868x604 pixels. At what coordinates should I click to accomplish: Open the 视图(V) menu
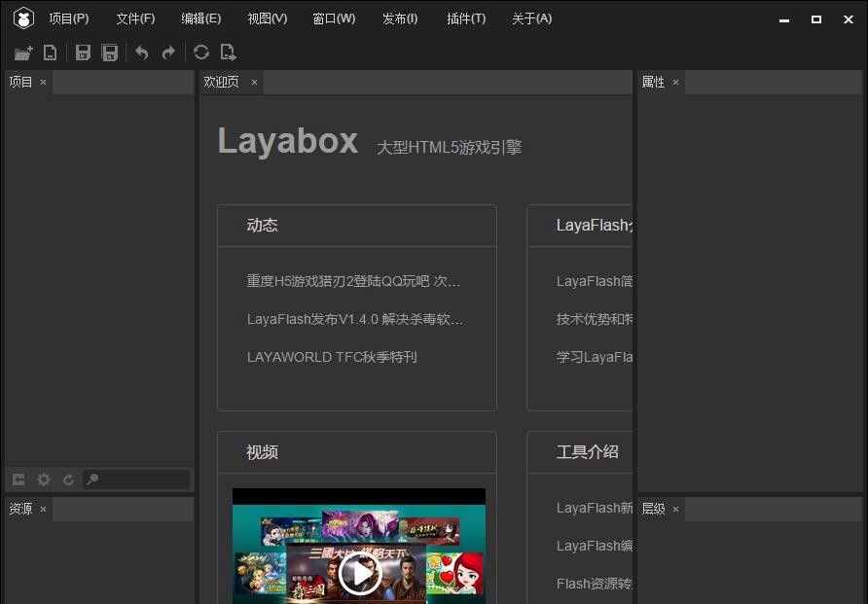pos(268,18)
